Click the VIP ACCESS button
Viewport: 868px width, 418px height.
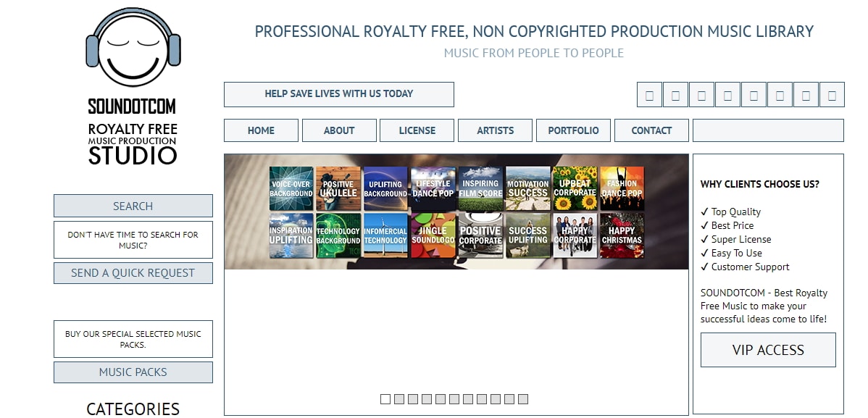point(768,350)
